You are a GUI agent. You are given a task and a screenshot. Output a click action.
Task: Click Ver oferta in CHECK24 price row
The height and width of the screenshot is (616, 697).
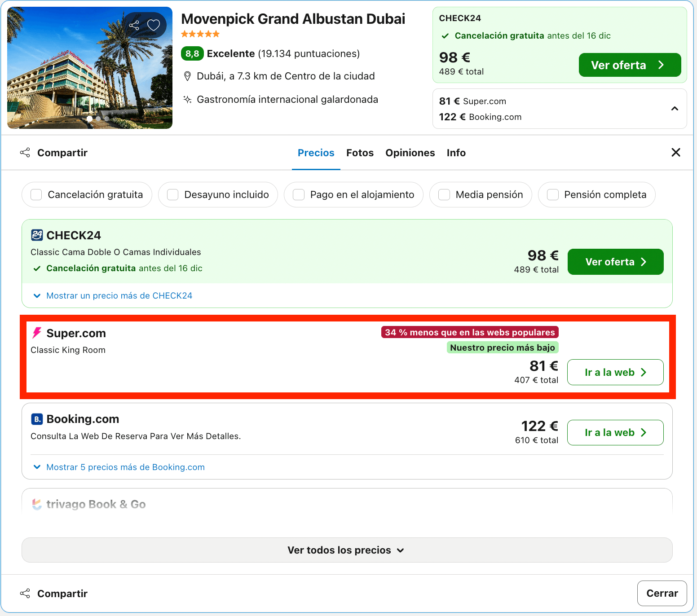point(616,262)
